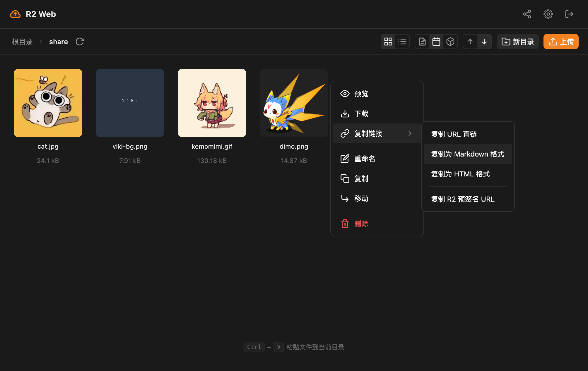Refresh the share directory listing
588x371 pixels.
click(x=80, y=42)
